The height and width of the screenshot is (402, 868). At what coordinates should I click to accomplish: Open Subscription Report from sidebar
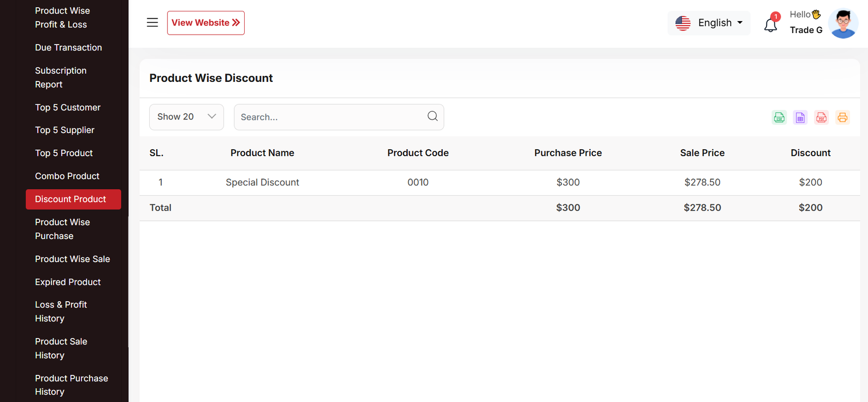pyautogui.click(x=61, y=78)
